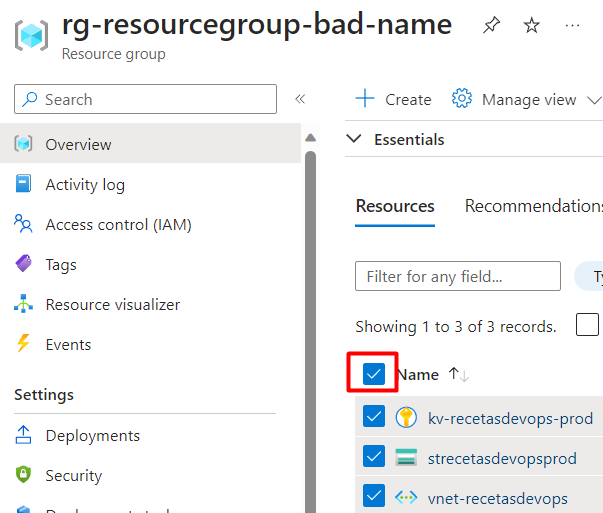Click the Create button
The height and width of the screenshot is (513, 603).
tap(393, 99)
